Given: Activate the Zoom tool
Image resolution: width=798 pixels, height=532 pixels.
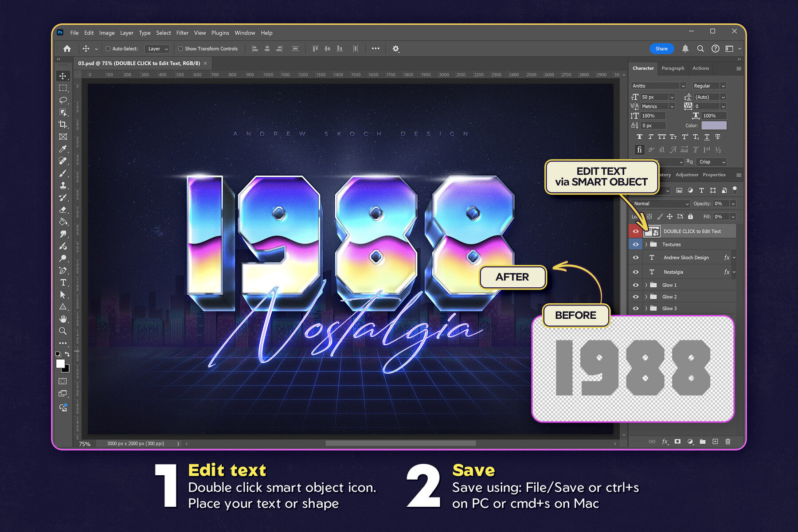Looking at the screenshot, I should tap(63, 331).
